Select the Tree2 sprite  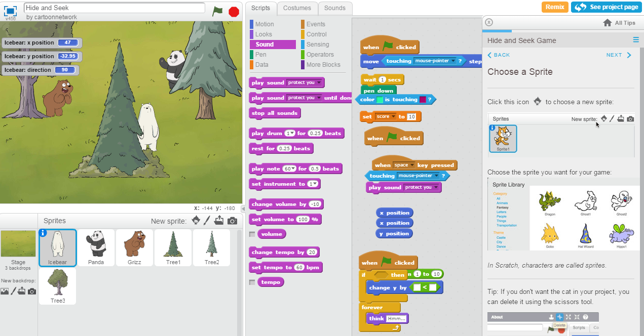(212, 247)
